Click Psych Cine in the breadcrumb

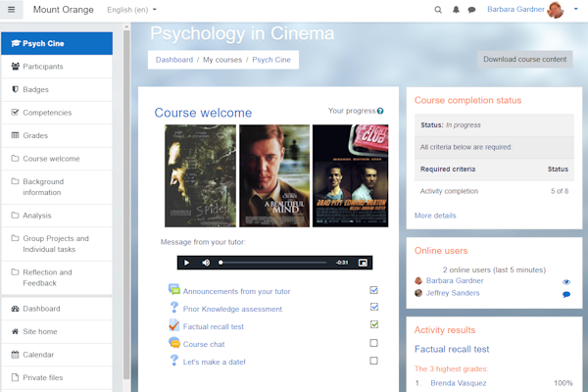coord(271,60)
